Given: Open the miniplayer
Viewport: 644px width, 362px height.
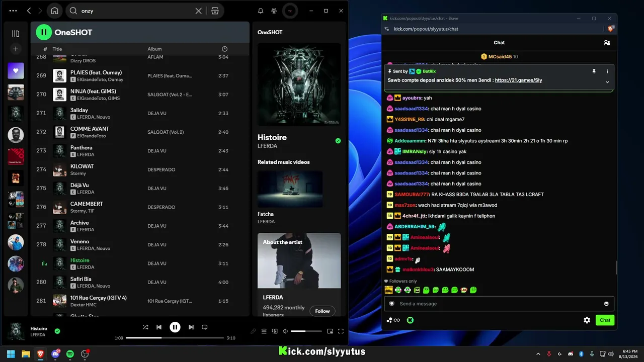Looking at the screenshot, I should (330, 331).
